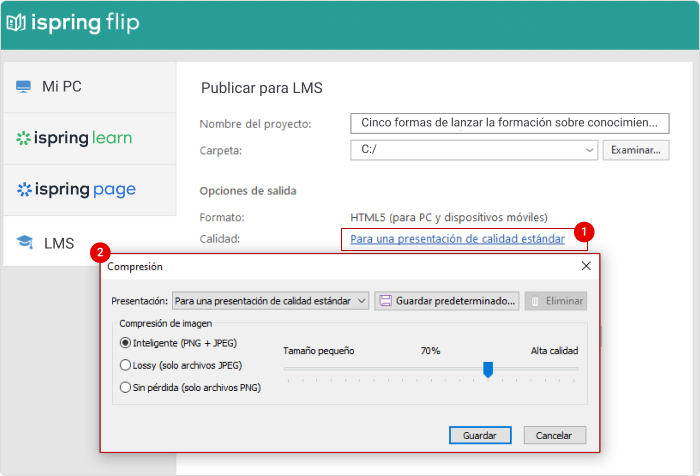Viewport: 700px width, 476px height.
Task: Click the Alta calidad slider label
Action: pos(554,351)
